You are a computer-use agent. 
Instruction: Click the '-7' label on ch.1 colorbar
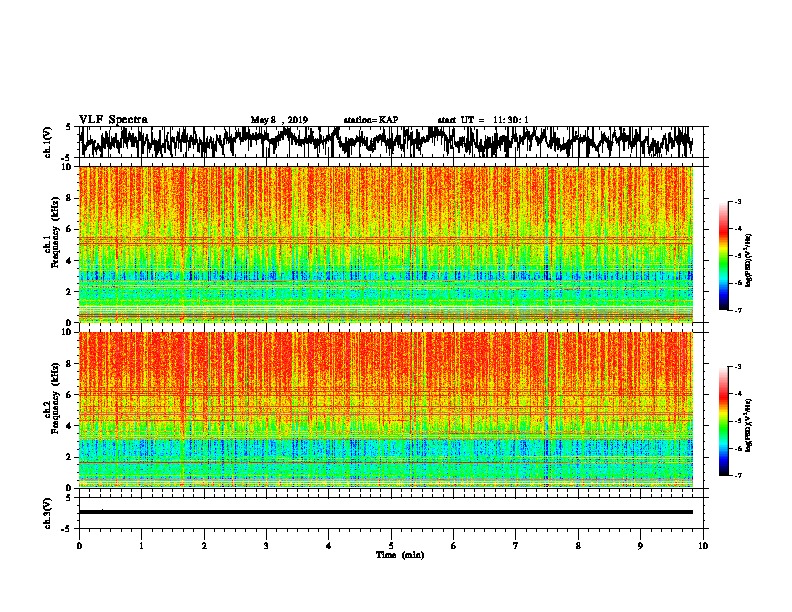coord(737,310)
